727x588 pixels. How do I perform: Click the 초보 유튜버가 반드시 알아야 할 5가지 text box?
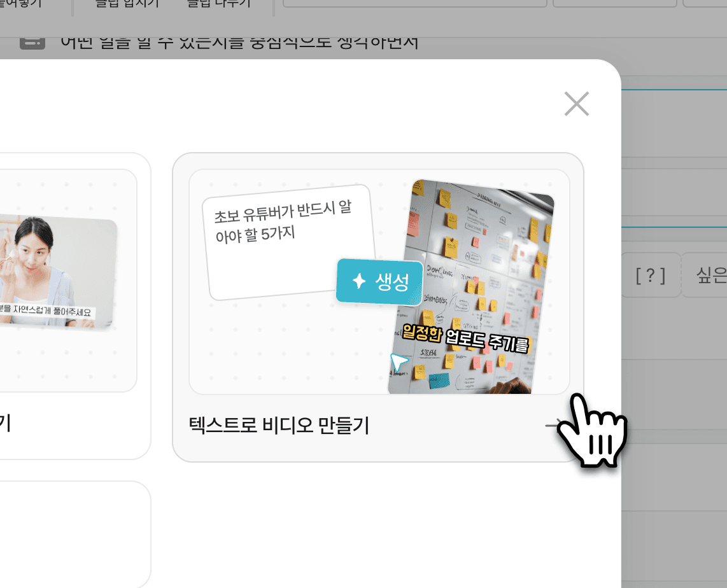coord(288,242)
